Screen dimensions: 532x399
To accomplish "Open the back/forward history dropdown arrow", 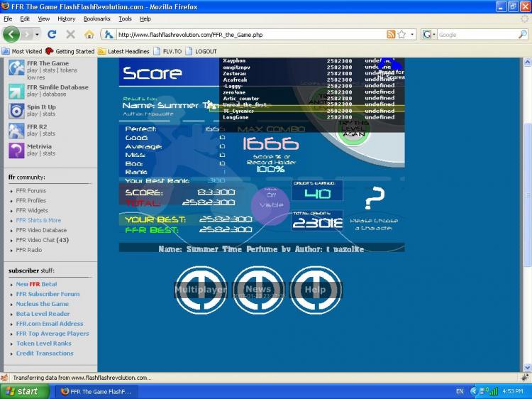I will (x=37, y=35).
